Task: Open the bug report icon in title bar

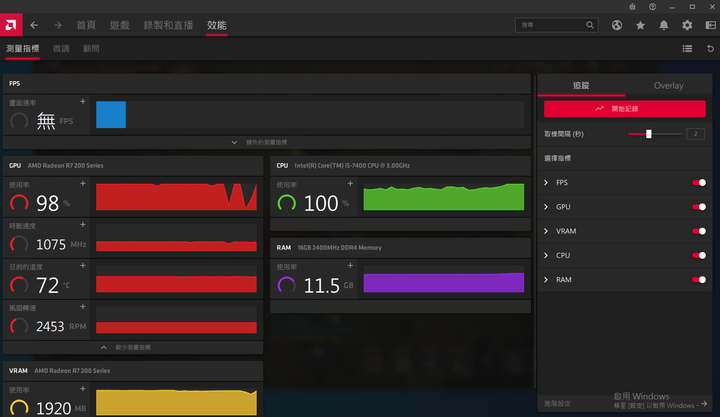Action: click(632, 6)
